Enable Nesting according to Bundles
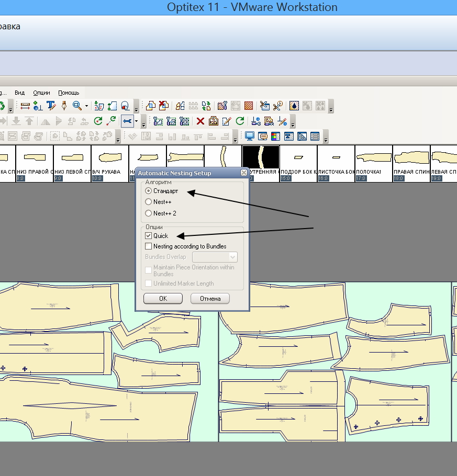The image size is (457, 476). coord(149,246)
